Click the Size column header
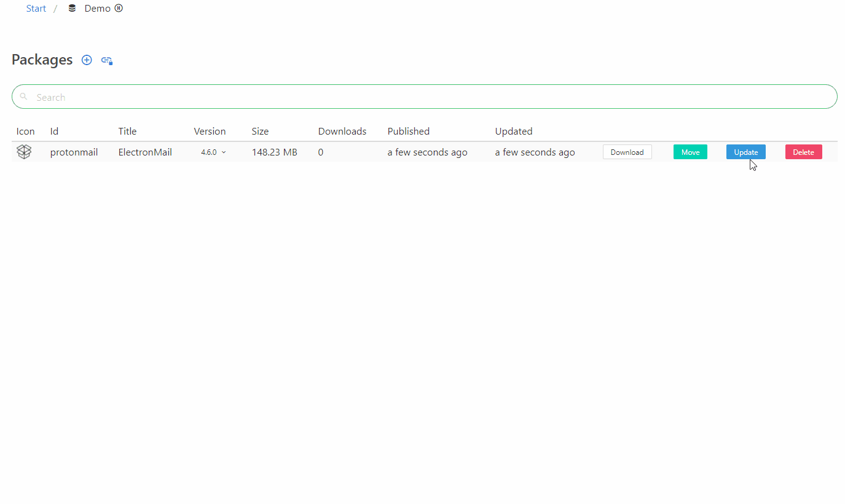The width and height of the screenshot is (845, 504). [x=260, y=131]
